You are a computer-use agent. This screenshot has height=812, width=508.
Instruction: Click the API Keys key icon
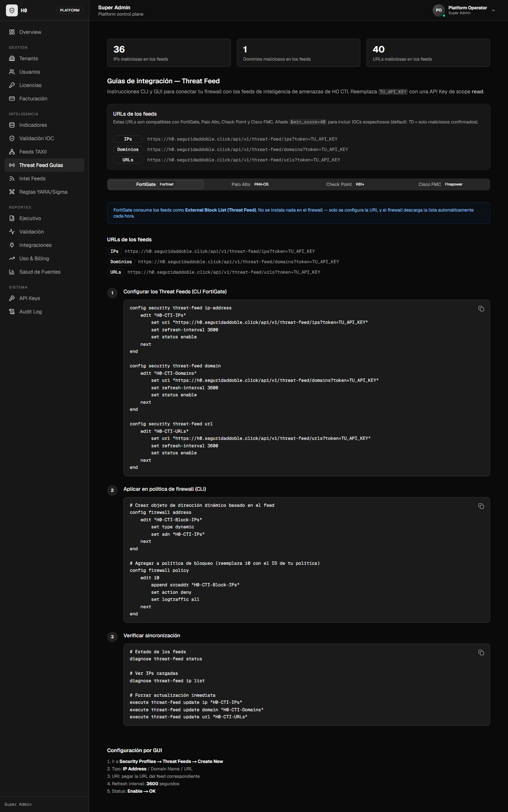coord(12,298)
